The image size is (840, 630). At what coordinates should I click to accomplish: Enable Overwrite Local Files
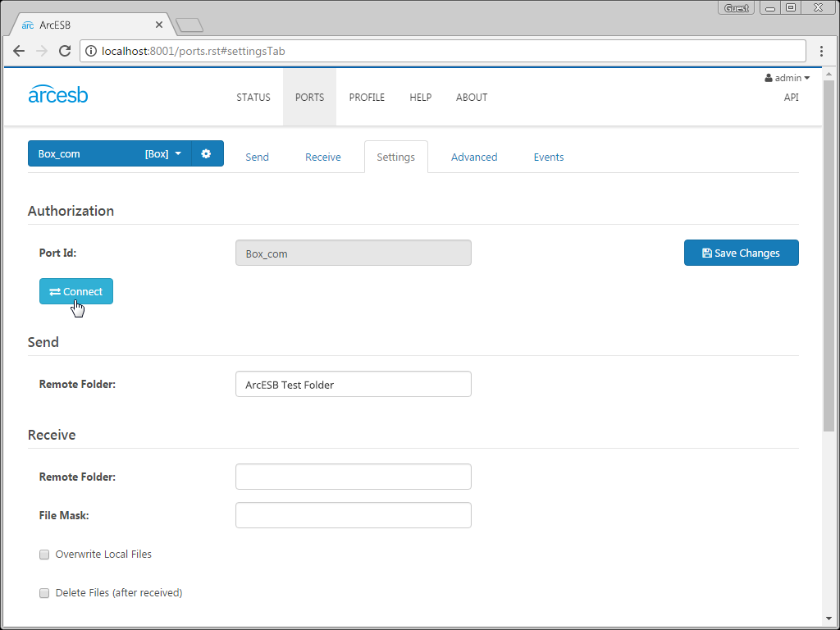(x=44, y=555)
